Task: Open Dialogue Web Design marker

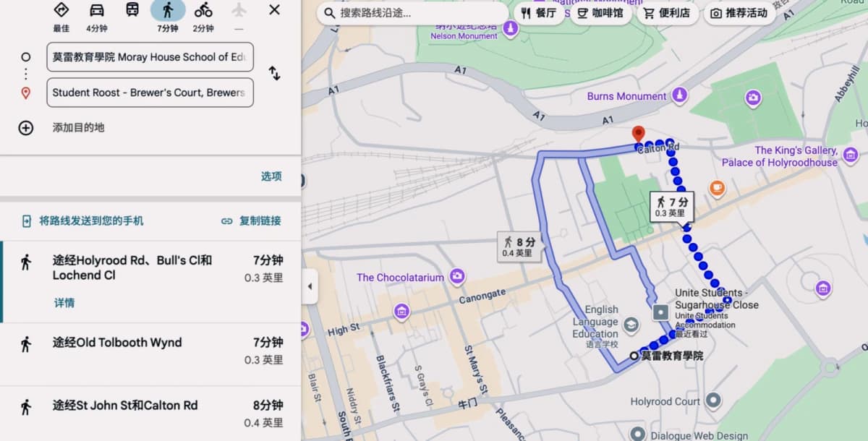Action: pyautogui.click(x=637, y=434)
